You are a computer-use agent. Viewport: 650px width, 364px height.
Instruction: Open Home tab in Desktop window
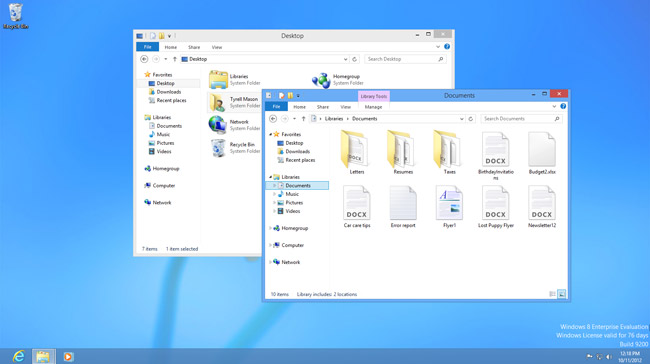pyautogui.click(x=170, y=47)
